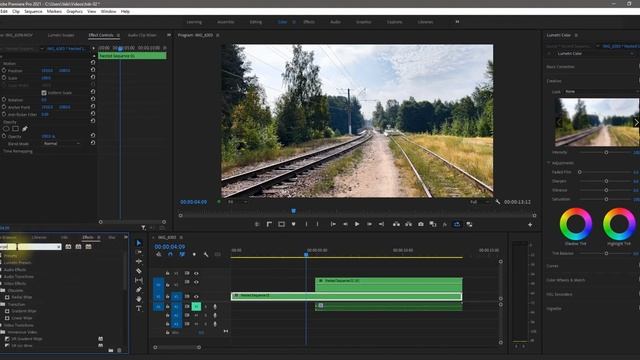Collapse the Adjustments section in Lumetri
The width and height of the screenshot is (640, 360).
point(549,162)
